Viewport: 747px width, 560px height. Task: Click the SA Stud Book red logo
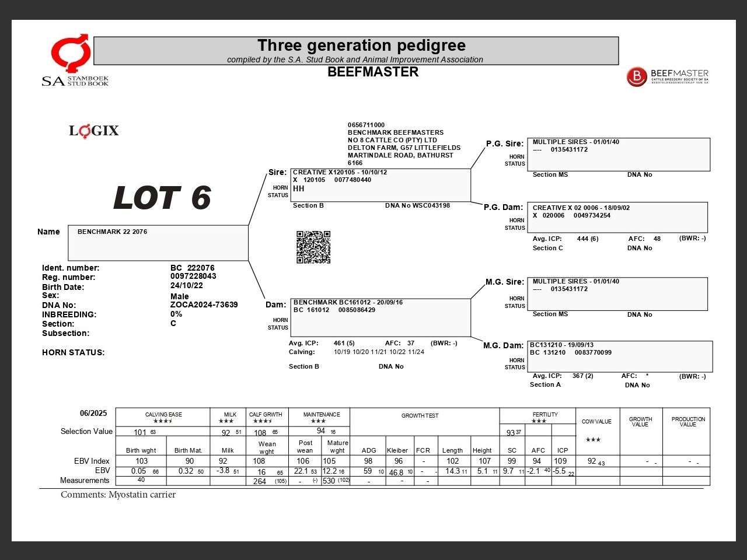click(71, 54)
